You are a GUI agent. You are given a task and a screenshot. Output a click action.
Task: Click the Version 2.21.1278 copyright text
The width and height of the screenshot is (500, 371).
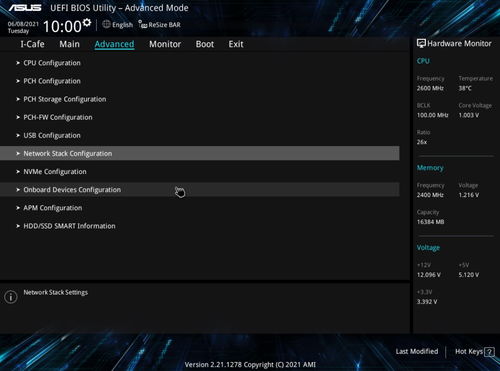250,365
